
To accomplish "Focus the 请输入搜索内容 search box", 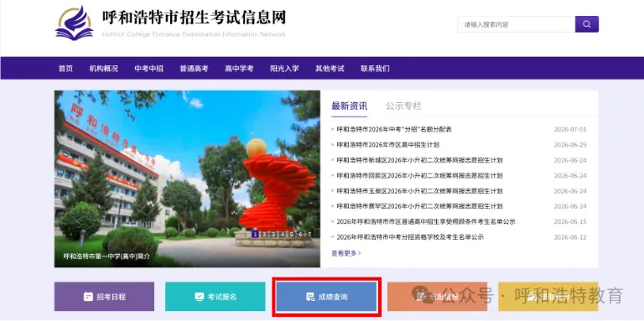I will [517, 24].
